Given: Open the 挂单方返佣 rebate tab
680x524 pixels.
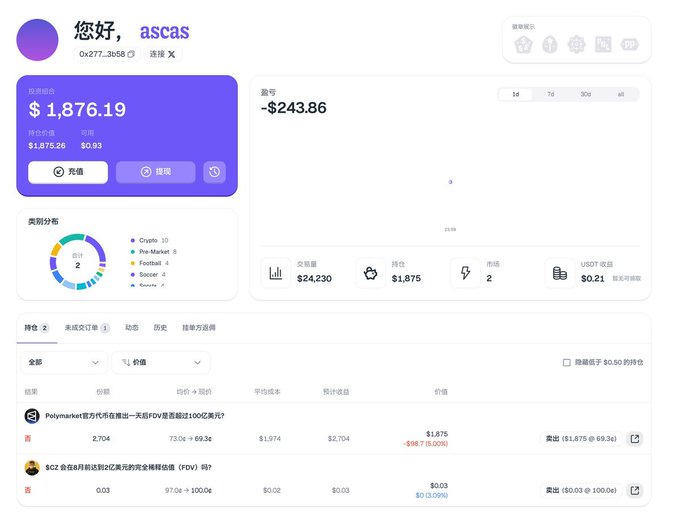Looking at the screenshot, I should pyautogui.click(x=199, y=328).
